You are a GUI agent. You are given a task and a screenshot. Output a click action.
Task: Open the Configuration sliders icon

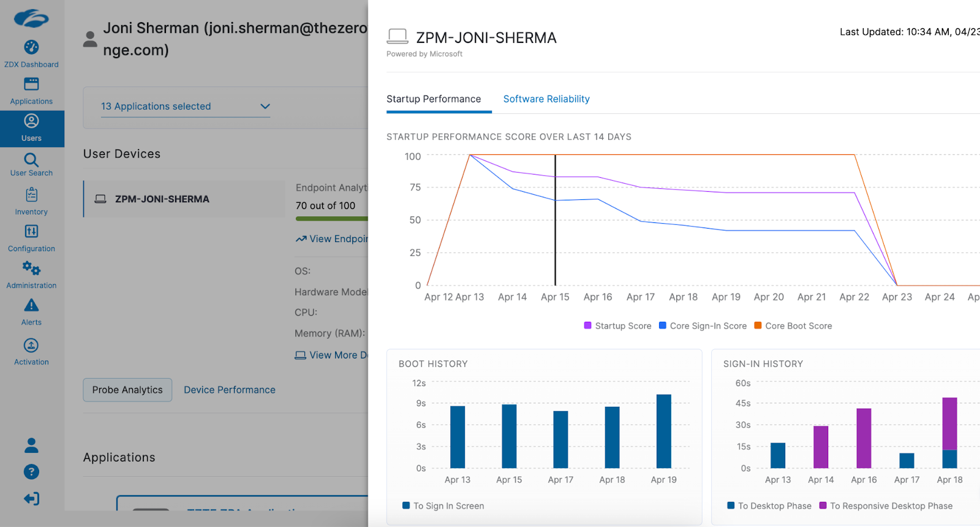[31, 232]
